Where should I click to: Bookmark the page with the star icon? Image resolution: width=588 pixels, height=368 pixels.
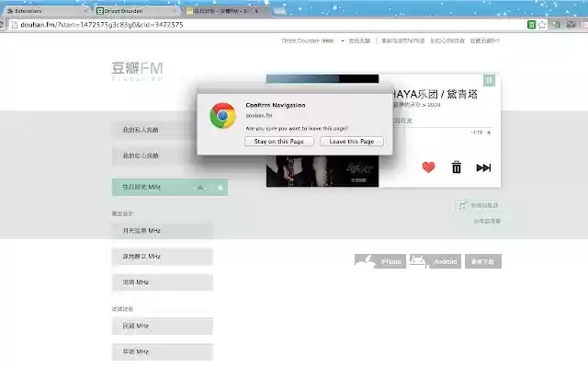coord(542,25)
